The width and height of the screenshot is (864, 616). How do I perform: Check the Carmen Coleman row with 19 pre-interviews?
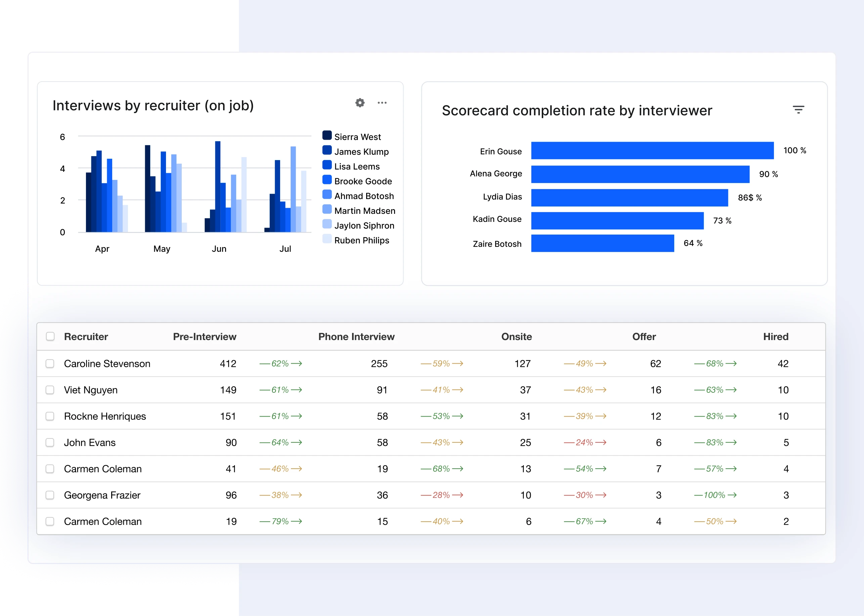click(x=50, y=521)
